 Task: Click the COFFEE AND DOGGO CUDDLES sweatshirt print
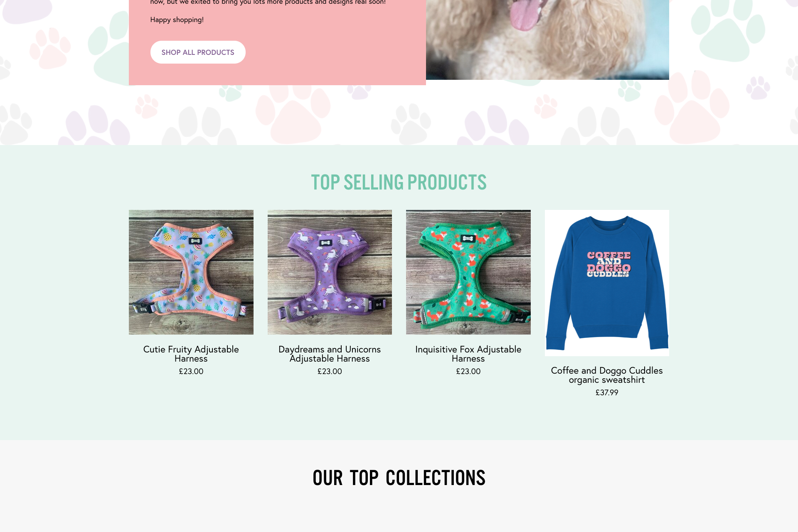pos(608,264)
